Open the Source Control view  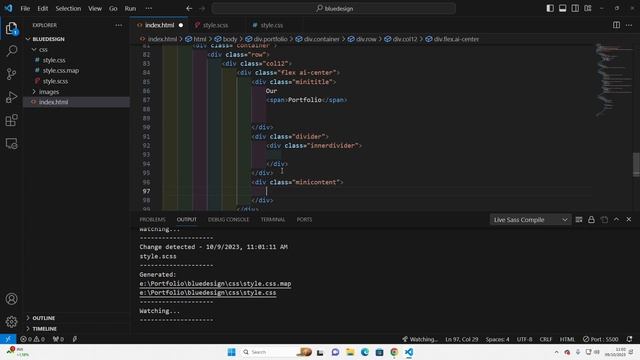tap(11, 74)
